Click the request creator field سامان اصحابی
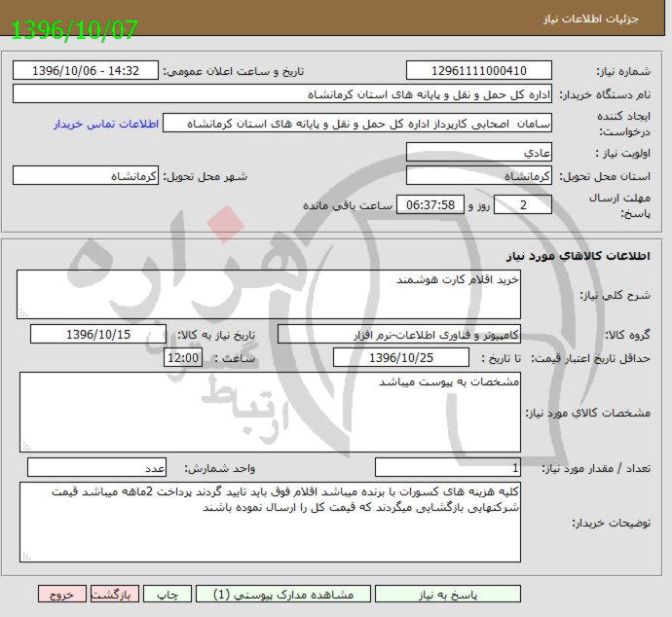Image resolution: width=672 pixels, height=617 pixels. click(x=357, y=123)
